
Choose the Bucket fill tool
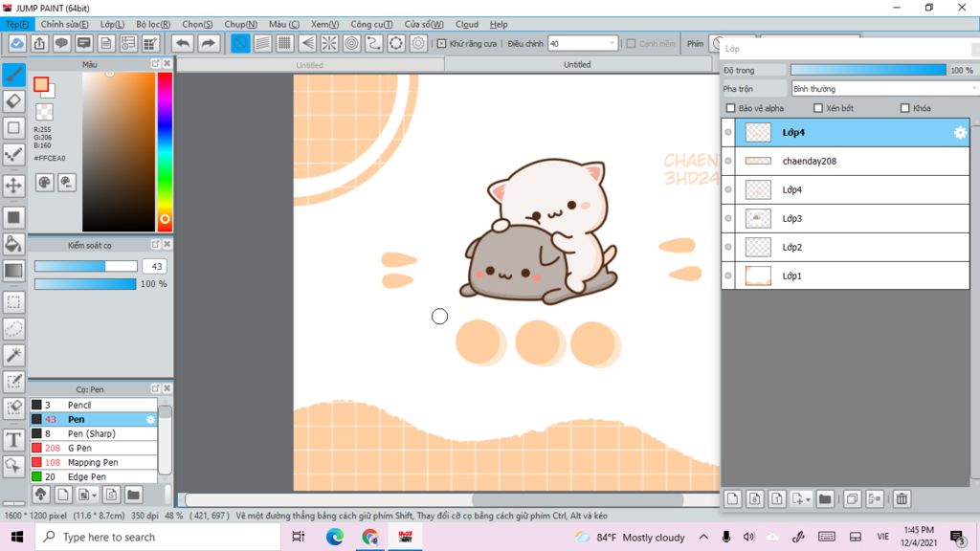[13, 244]
